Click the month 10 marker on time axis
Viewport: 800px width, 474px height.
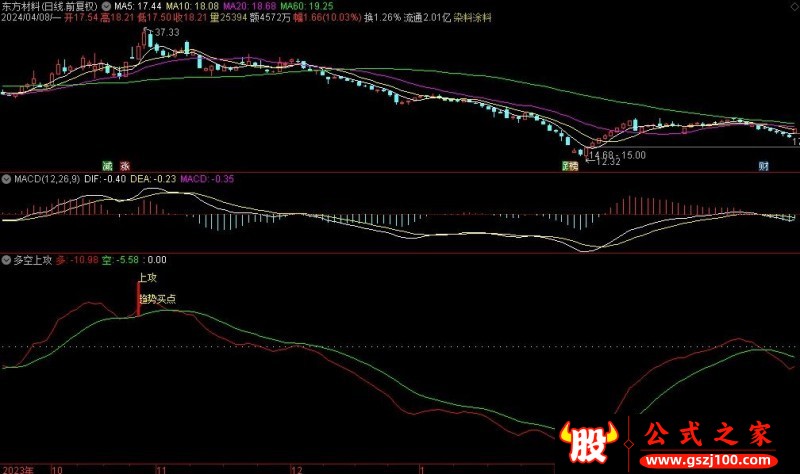(x=57, y=469)
